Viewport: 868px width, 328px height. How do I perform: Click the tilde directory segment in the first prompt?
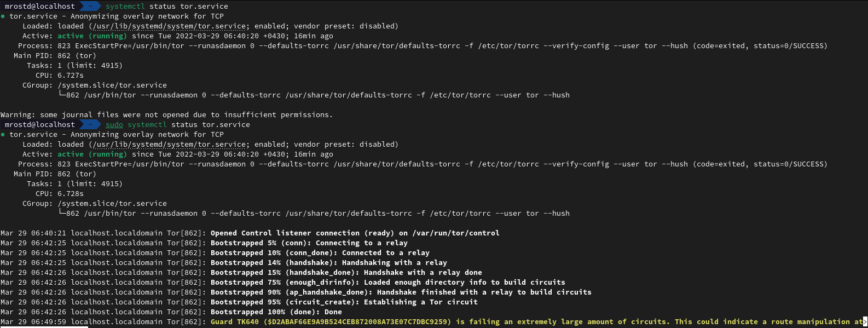point(90,7)
